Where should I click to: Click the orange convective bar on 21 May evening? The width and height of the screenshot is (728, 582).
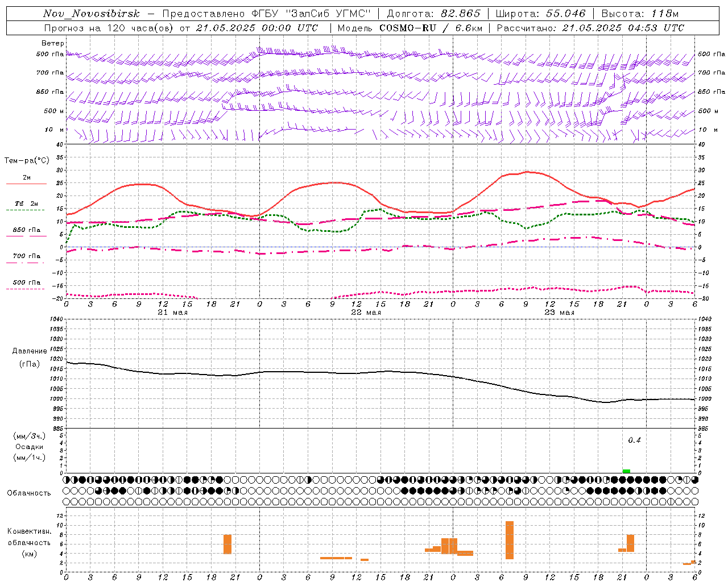tap(227, 544)
